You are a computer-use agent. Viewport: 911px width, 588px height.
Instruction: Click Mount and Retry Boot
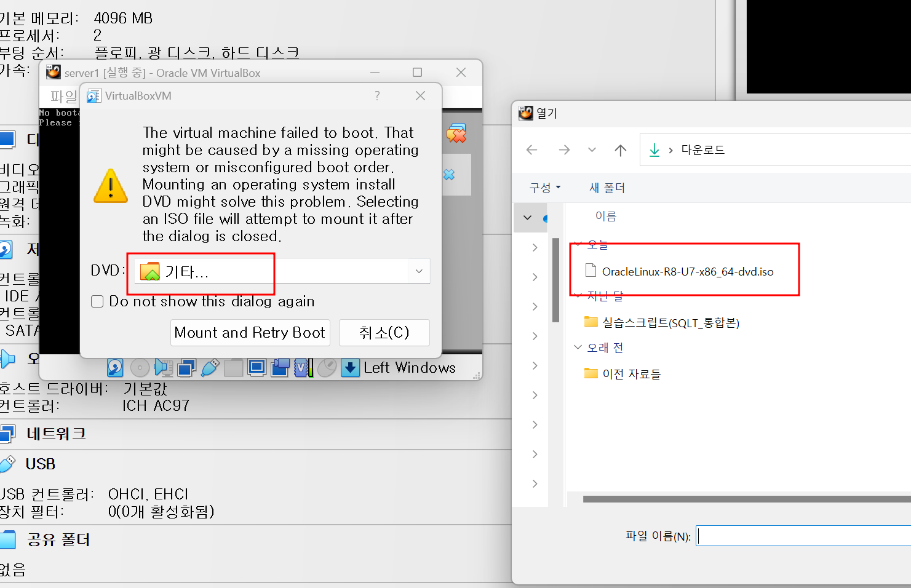point(250,333)
